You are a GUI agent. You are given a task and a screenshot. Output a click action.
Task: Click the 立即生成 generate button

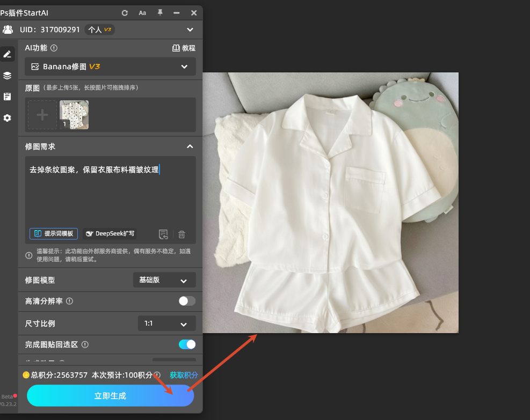click(110, 395)
